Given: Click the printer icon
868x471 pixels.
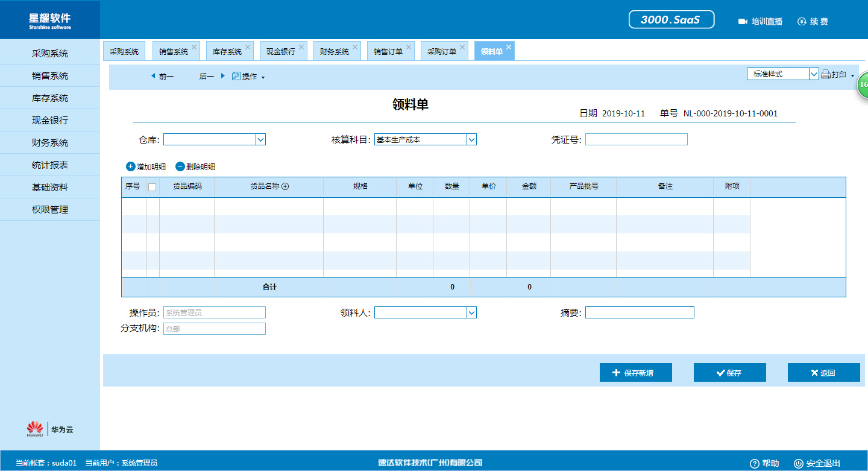Looking at the screenshot, I should click(826, 75).
